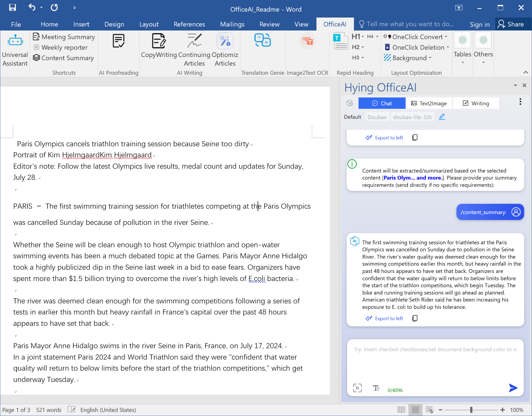Select Optimiz Articles magic wand tool

click(225, 50)
